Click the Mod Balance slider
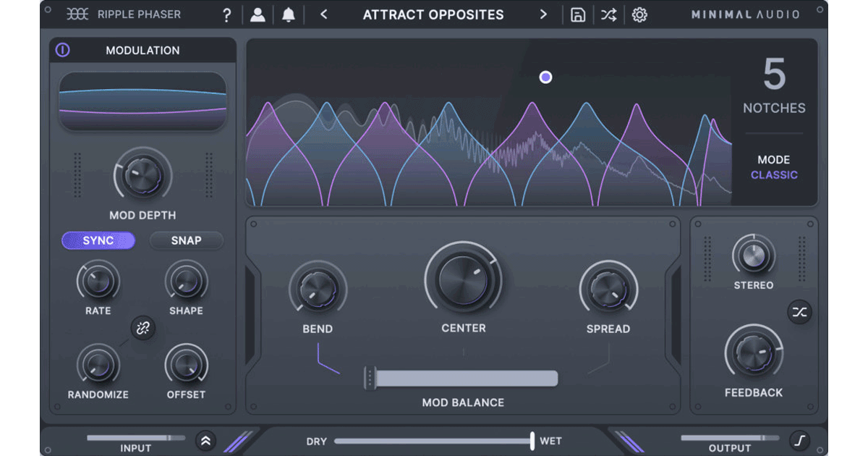Screen dimensions: 868x456 [463, 378]
